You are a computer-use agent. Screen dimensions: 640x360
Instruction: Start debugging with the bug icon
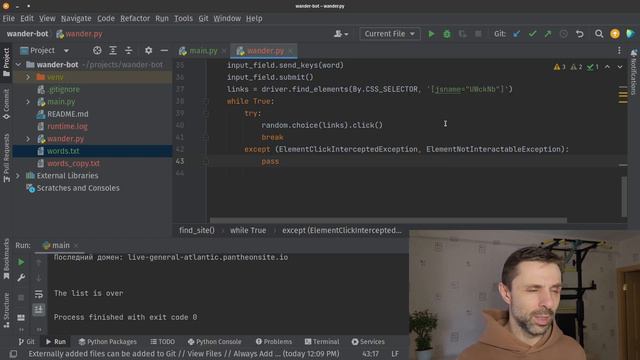click(x=447, y=34)
